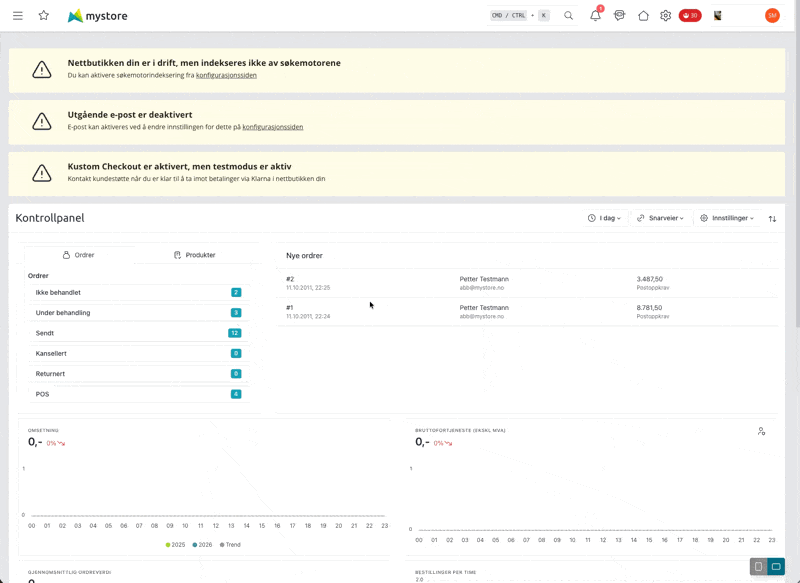Open konfigurasjonssiden link in search indexing warning
Screen dimensions: 800x583
coord(226,75)
